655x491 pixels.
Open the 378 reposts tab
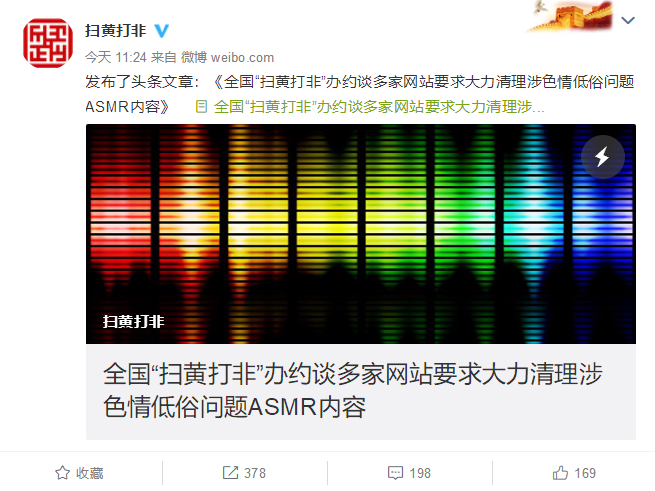click(x=245, y=473)
